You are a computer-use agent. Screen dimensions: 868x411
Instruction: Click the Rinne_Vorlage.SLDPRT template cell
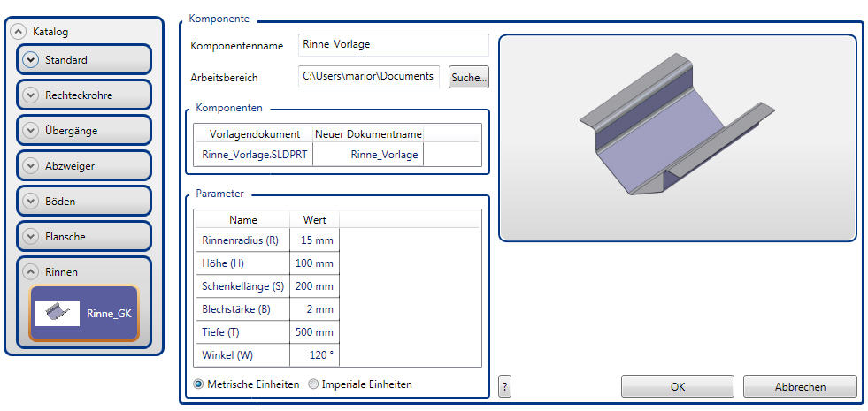[254, 155]
